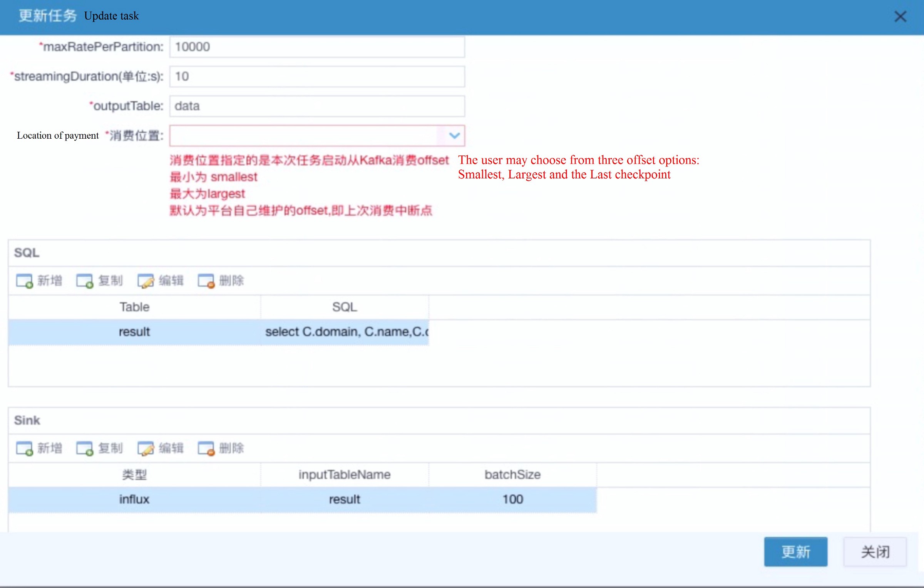
Task: Click the SQL section edit (编辑) icon
Action: [x=146, y=281]
